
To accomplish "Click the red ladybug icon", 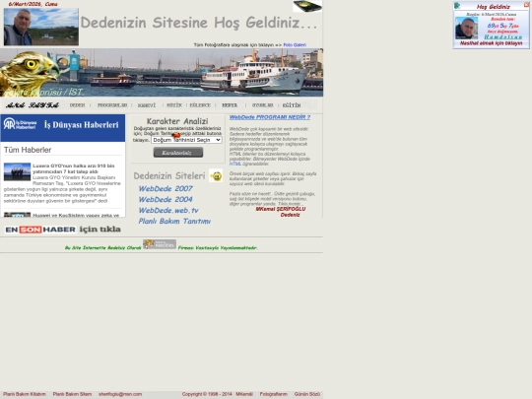I will pyautogui.click(x=176, y=135).
